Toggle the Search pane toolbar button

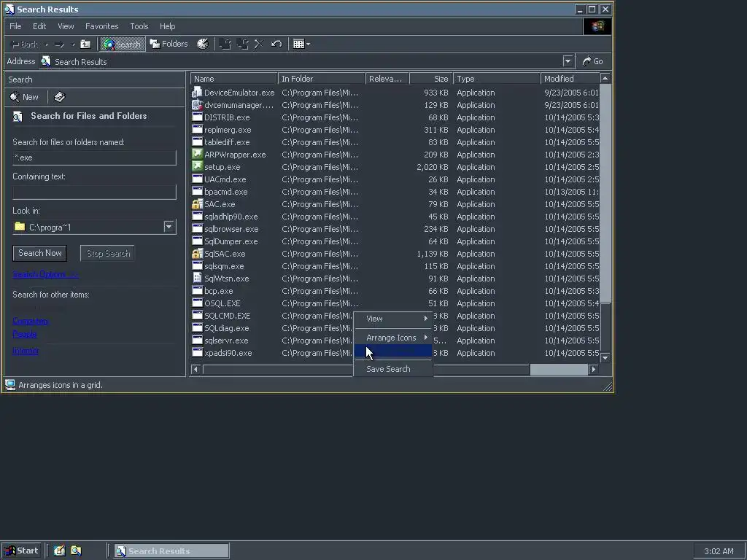tap(122, 44)
